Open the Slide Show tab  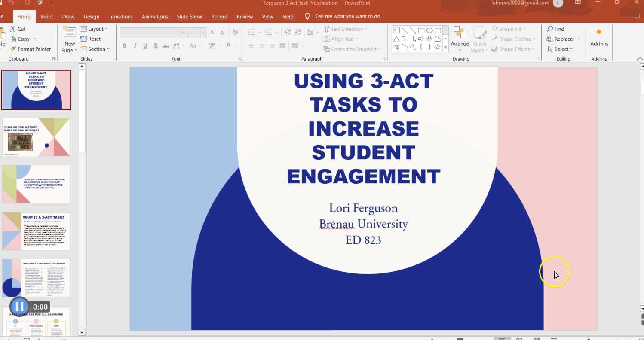(189, 17)
